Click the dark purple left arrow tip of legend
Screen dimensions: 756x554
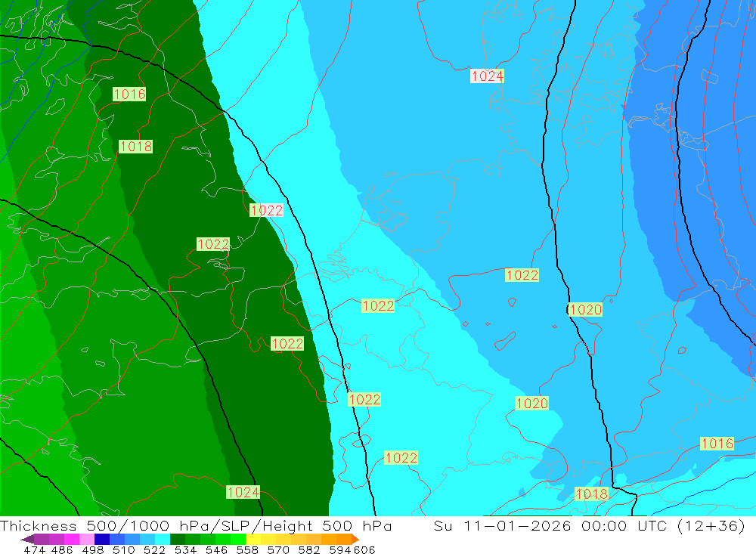27,539
